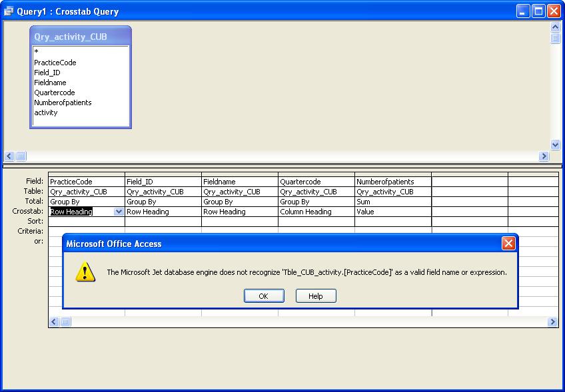This screenshot has height=392, width=565.
Task: Click OK in the Access error dialog
Action: click(264, 296)
